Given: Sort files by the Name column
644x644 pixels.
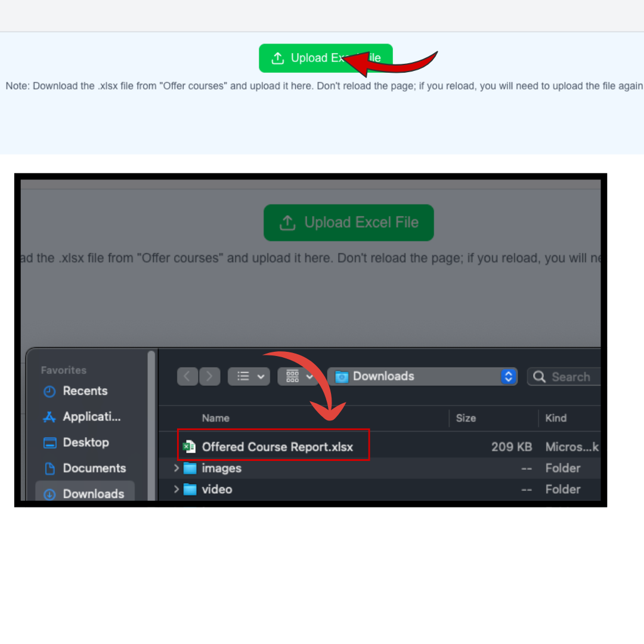Looking at the screenshot, I should [216, 418].
